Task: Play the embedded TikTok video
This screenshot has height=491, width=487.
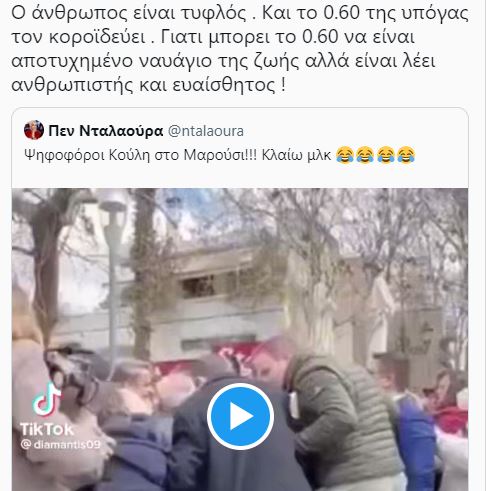Action: tap(240, 416)
